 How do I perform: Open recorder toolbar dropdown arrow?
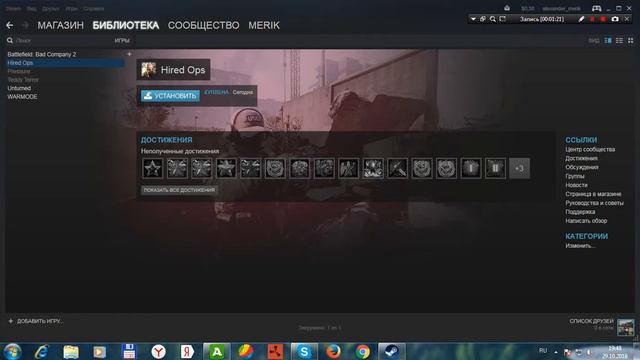coord(473,19)
